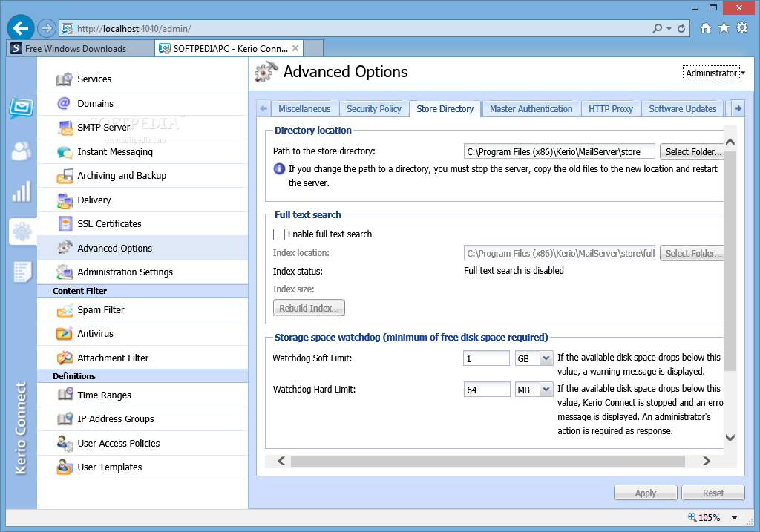This screenshot has height=532, width=760.
Task: Switch to the Miscellaneous tab
Action: pyautogui.click(x=304, y=109)
